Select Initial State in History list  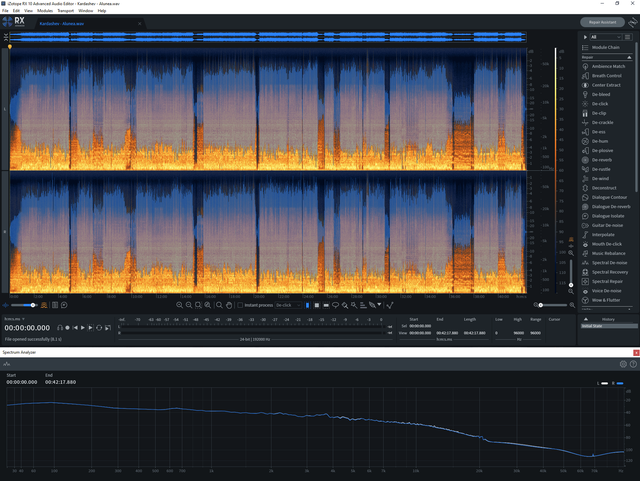[x=609, y=326]
